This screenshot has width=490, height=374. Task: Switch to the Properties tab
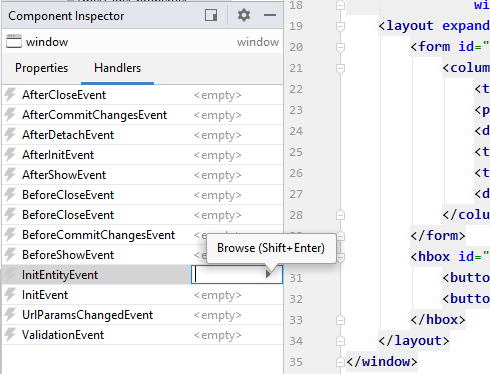42,68
